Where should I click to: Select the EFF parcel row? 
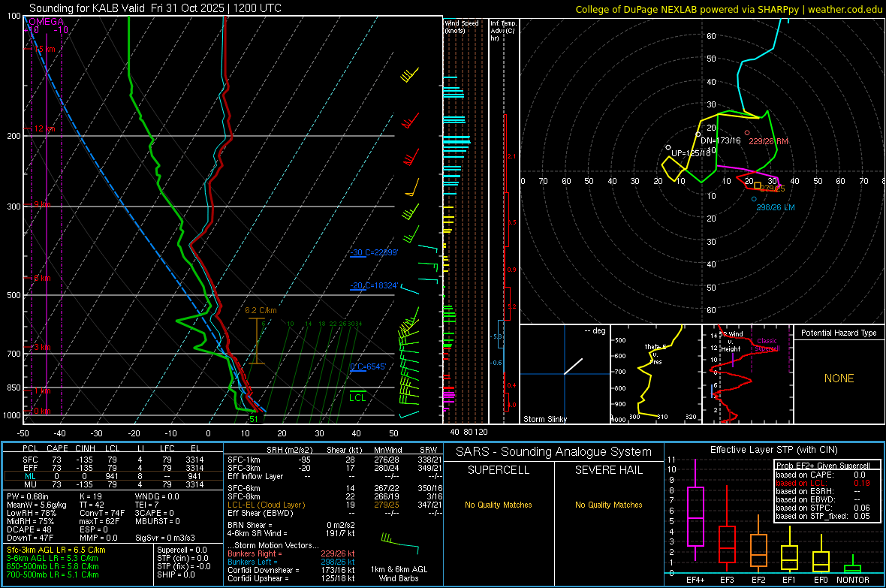click(112, 468)
